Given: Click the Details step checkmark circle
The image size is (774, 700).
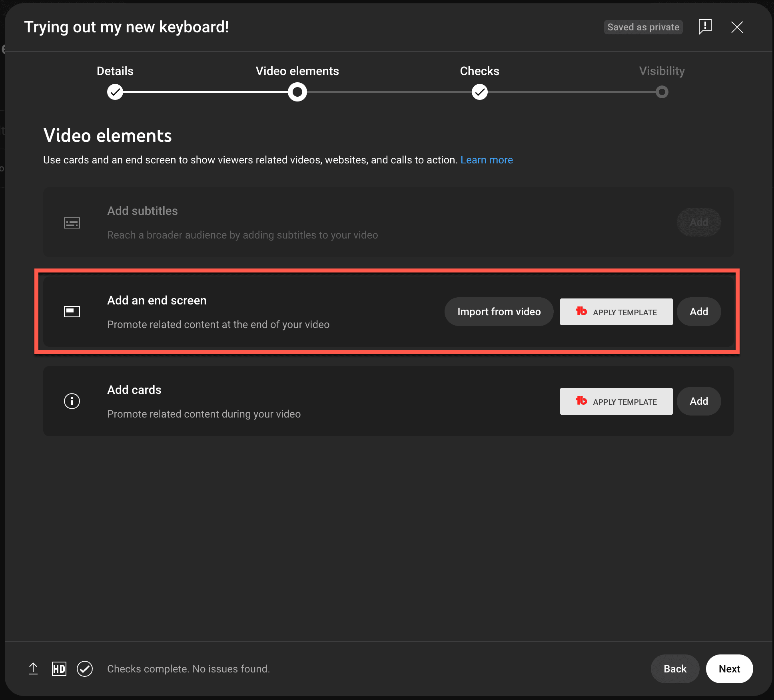Looking at the screenshot, I should point(115,92).
